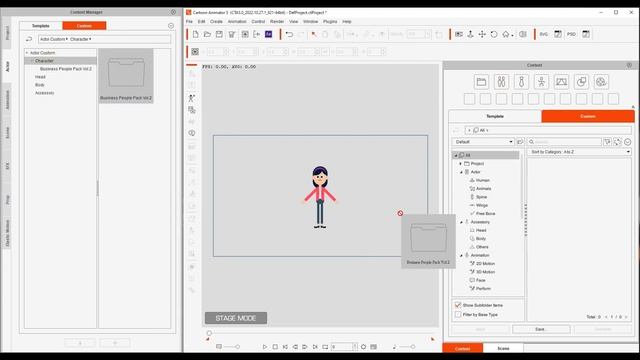Click the Content panel search field

pyautogui.click(x=565, y=142)
